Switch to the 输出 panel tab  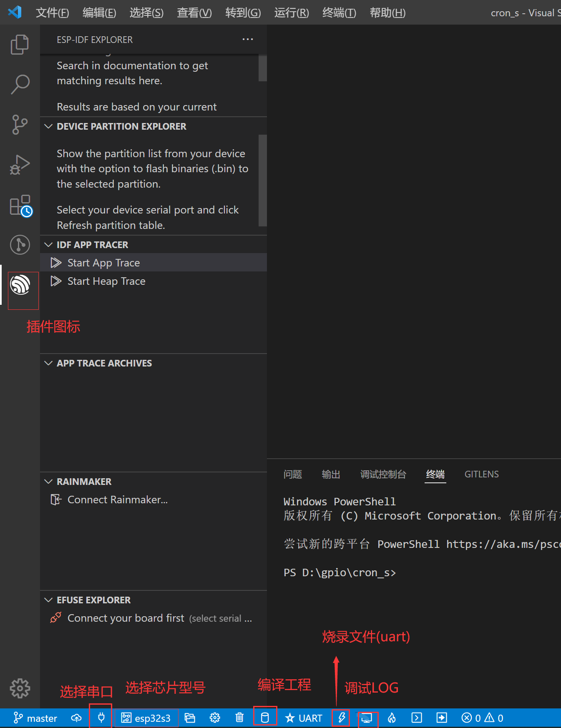331,474
